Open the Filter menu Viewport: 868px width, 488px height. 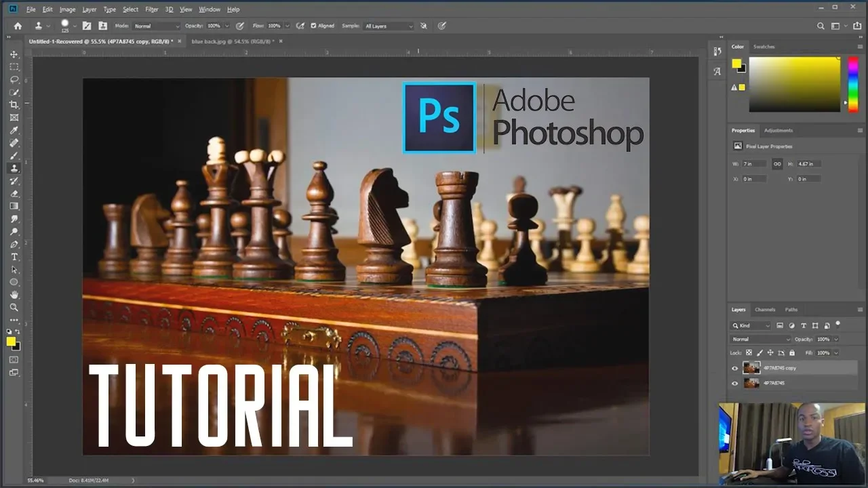pos(152,9)
